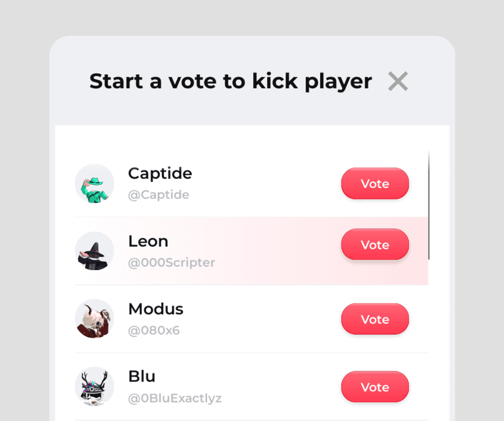
Task: Select the Modus display name
Action: (155, 309)
